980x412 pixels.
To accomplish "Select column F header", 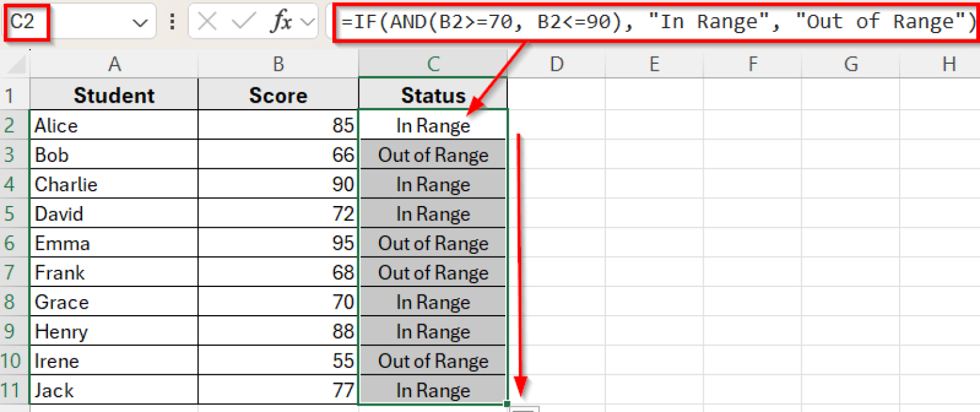I will coord(753,64).
